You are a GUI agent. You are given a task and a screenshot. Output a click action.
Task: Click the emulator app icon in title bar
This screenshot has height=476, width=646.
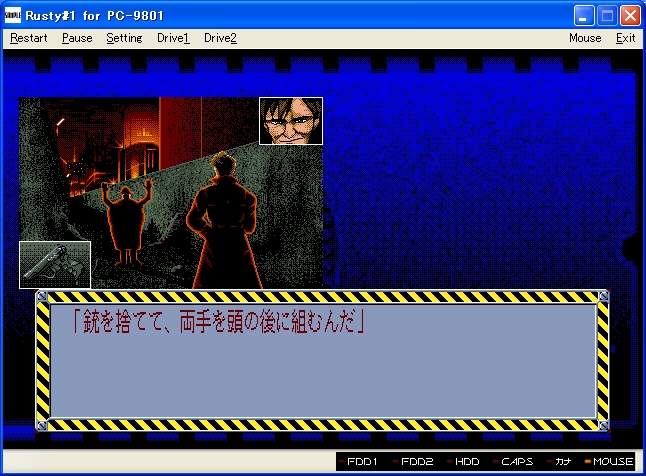12,16
